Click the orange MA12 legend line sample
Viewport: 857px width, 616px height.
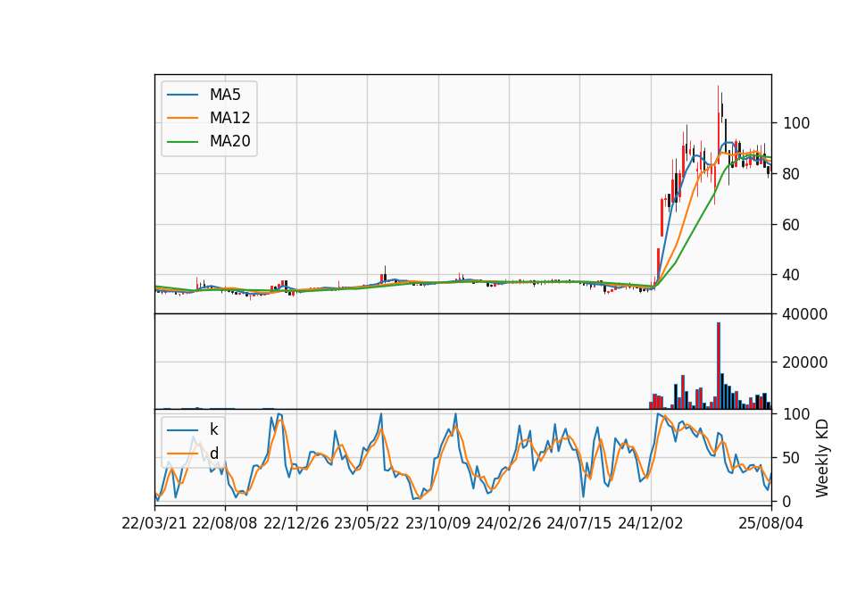(x=182, y=118)
